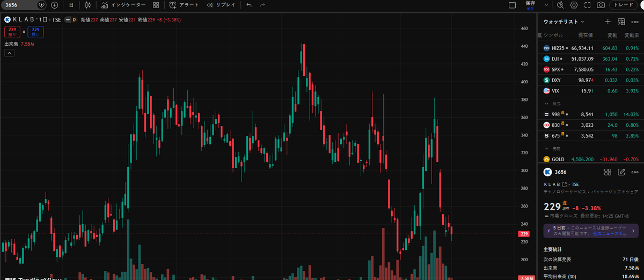Open more options ellipsis beside 3656
The height and width of the screenshot is (280, 644).
tap(635, 173)
